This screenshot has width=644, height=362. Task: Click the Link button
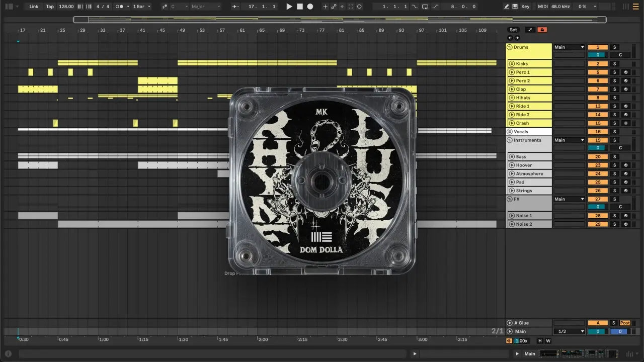(34, 7)
